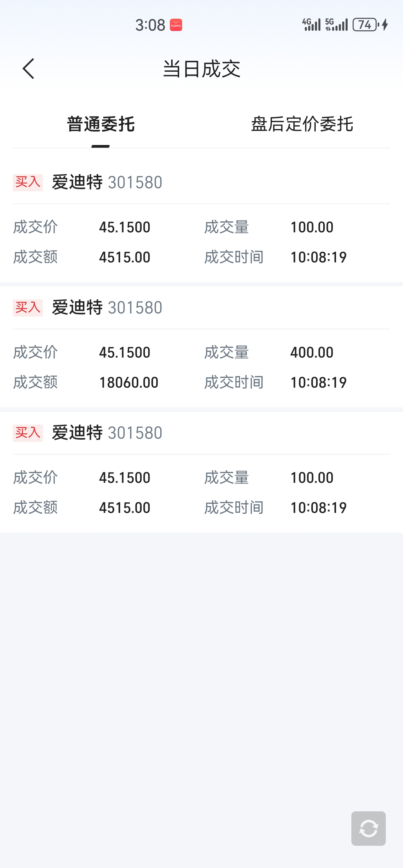Tap the refresh icon button

pos(368,828)
